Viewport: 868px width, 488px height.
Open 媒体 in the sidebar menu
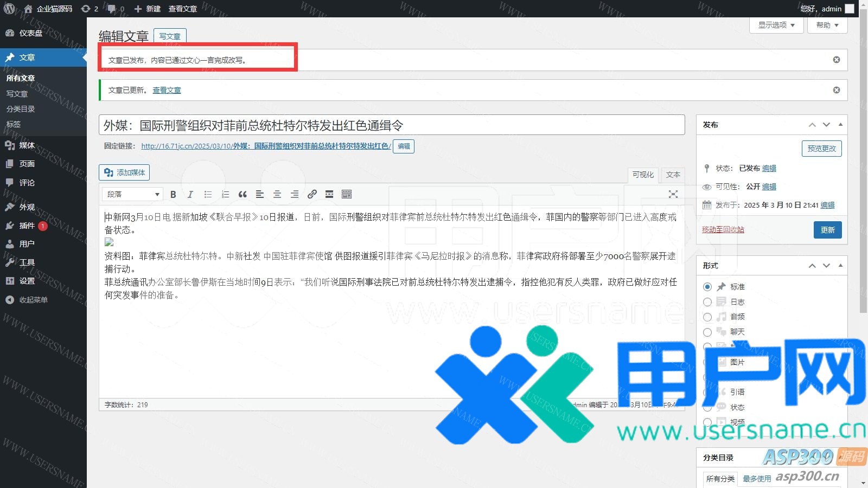(x=27, y=145)
